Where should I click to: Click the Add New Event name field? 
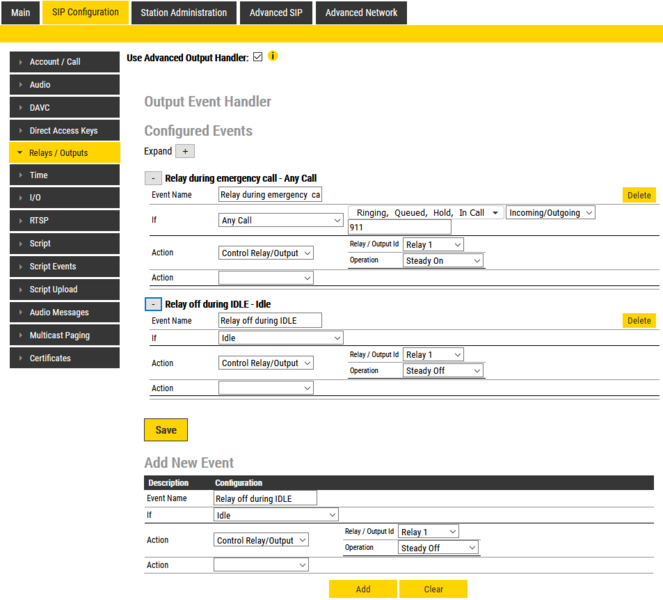point(265,498)
